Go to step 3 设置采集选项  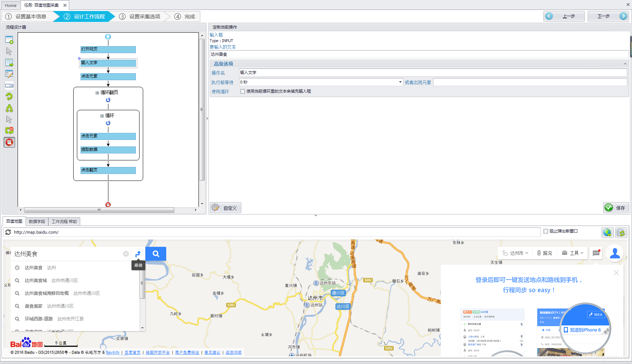coord(140,16)
